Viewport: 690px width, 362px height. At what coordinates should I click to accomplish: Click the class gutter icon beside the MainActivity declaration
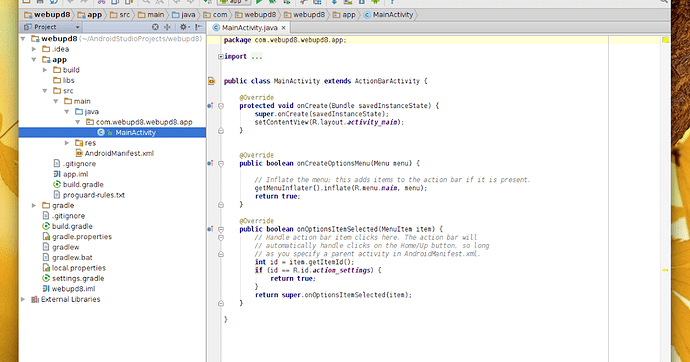click(212, 81)
